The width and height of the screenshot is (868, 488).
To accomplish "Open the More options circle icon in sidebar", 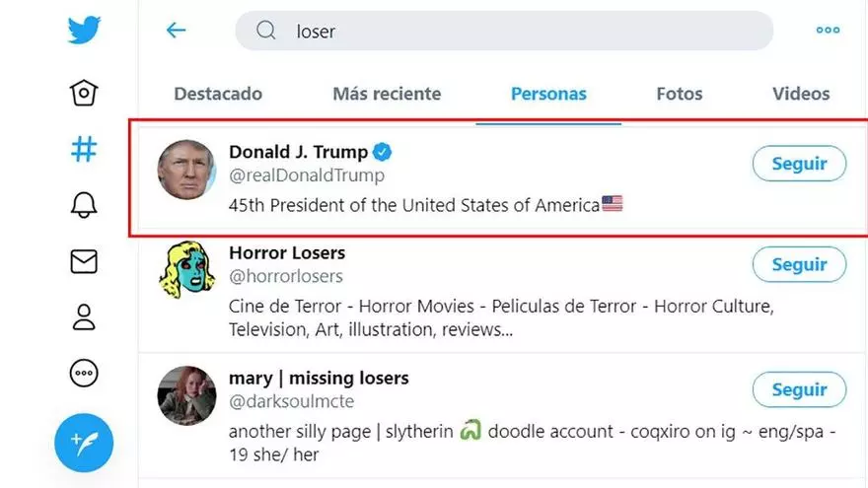I will (84, 374).
